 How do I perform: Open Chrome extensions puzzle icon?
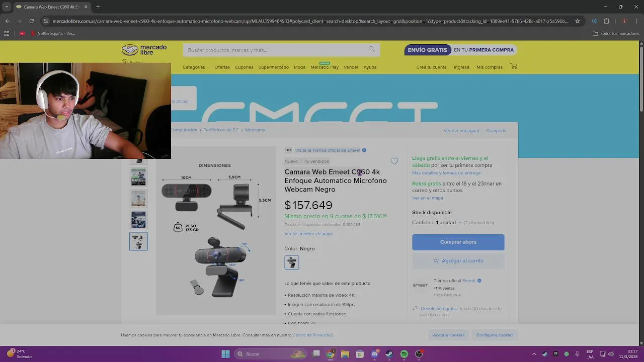point(606,21)
